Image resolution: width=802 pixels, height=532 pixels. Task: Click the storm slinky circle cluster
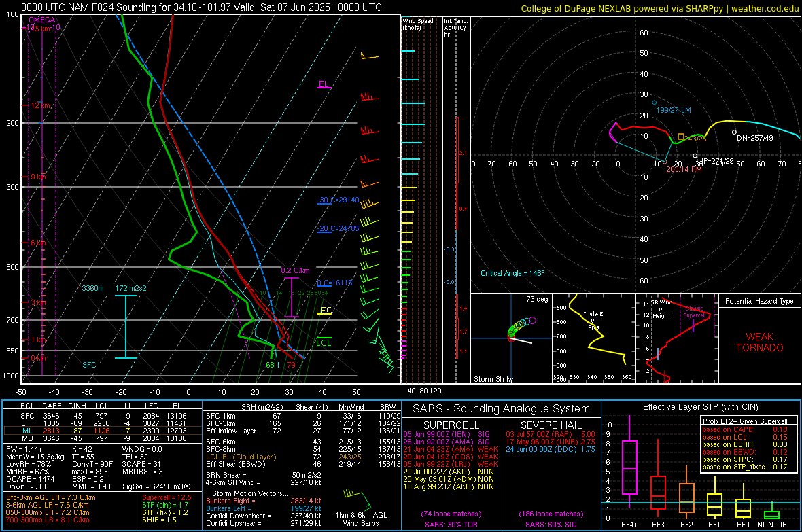pos(521,327)
